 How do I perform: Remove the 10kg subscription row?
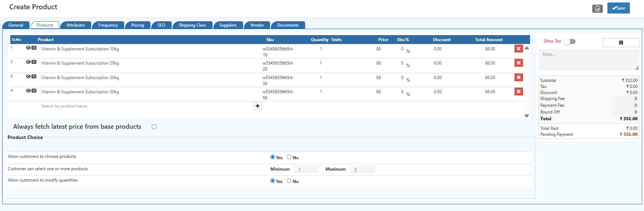pos(519,49)
